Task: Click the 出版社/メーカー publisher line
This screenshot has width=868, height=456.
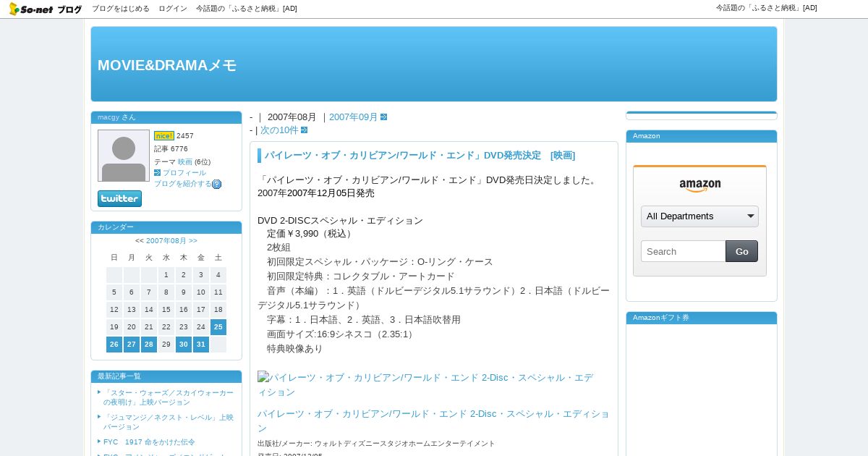Action: pyautogui.click(x=376, y=444)
